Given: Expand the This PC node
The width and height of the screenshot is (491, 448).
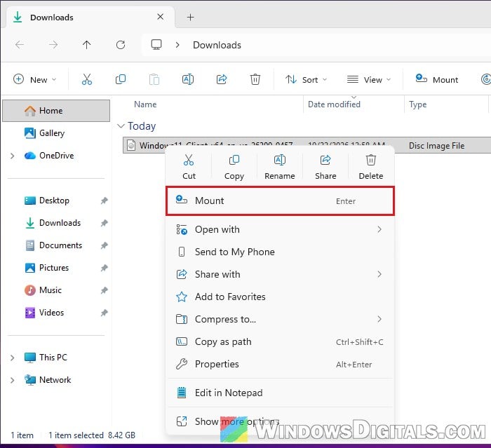Looking at the screenshot, I should click(x=12, y=358).
